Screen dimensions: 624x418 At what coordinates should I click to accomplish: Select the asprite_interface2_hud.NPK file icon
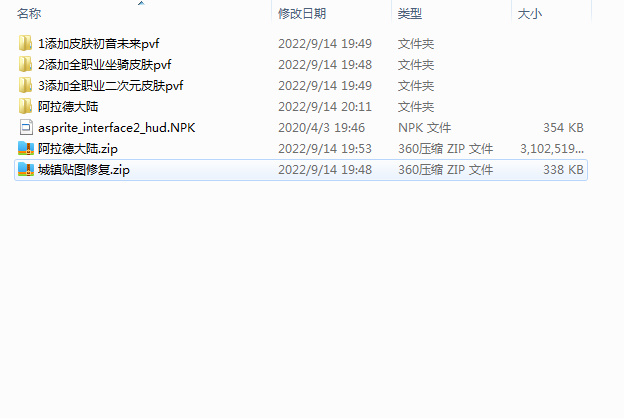pos(26,127)
